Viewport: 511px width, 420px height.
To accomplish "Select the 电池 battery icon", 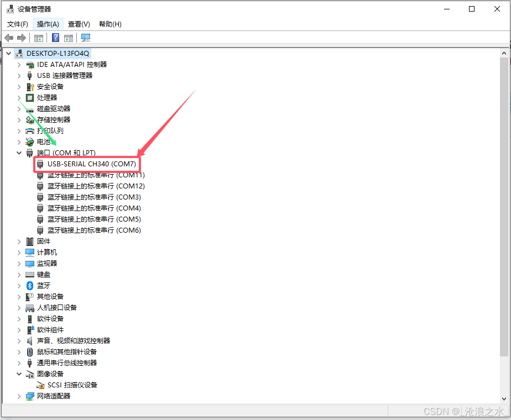I will point(30,142).
